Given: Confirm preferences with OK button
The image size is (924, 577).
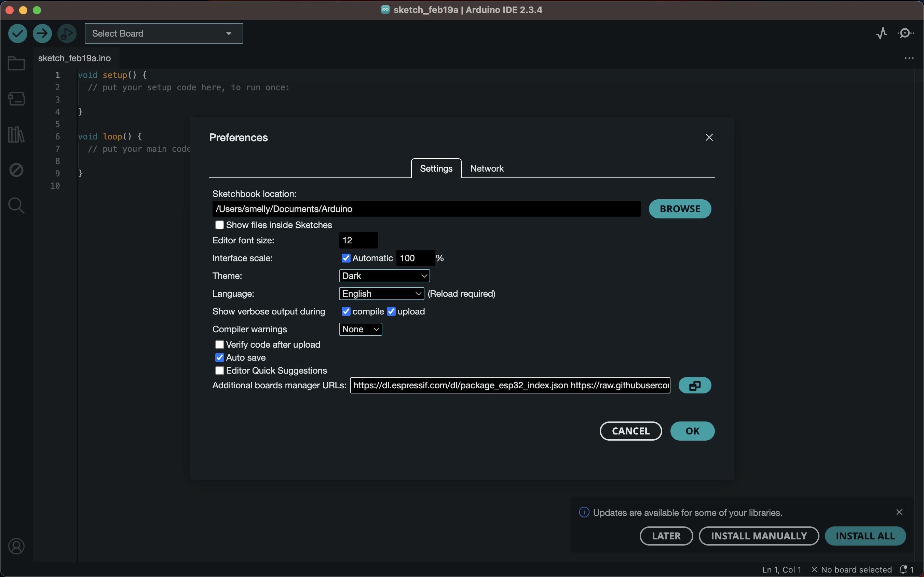Looking at the screenshot, I should [x=692, y=431].
